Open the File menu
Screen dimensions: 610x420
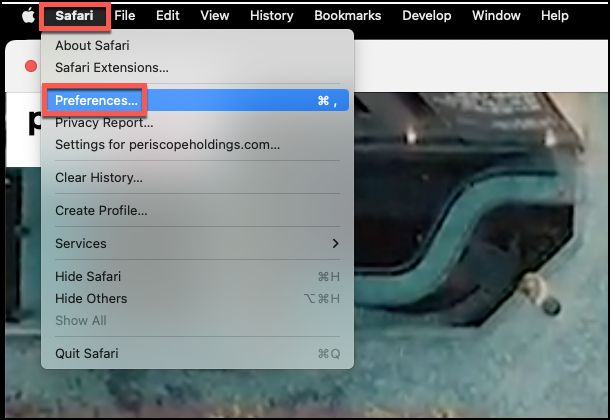coord(124,16)
